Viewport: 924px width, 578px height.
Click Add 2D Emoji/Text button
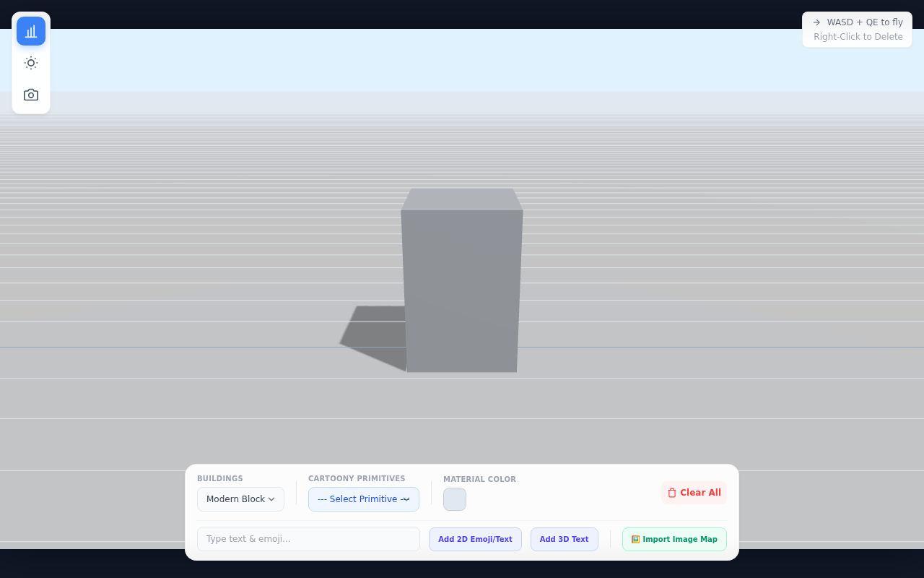point(475,539)
